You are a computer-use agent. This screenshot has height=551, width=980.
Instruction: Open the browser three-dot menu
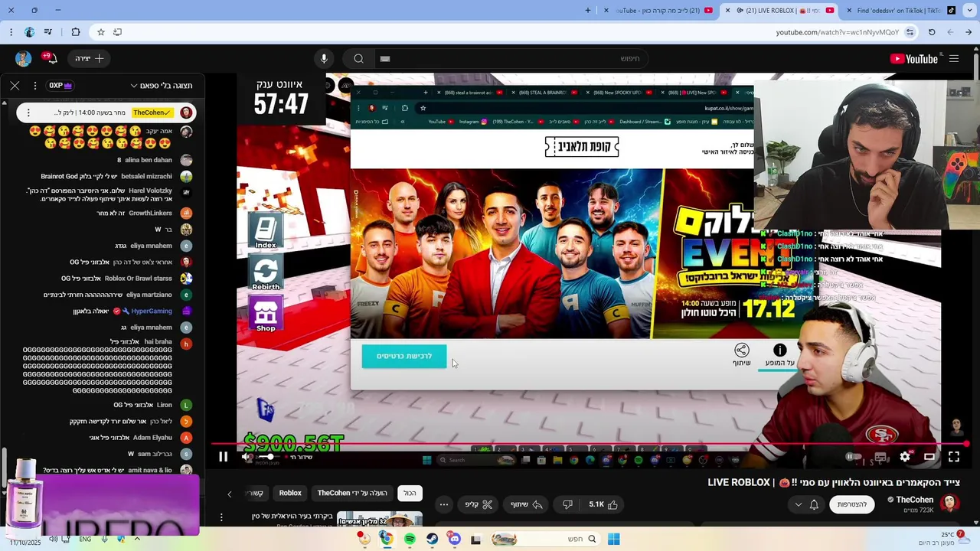pos(11,32)
